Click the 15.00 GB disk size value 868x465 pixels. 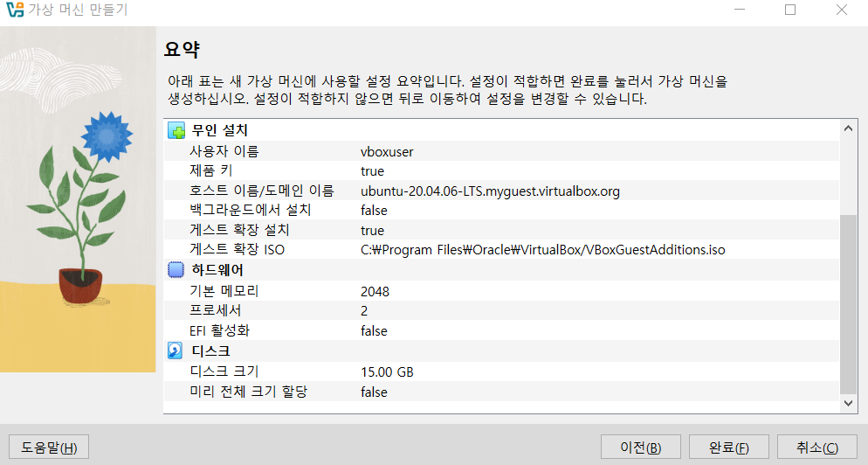pyautogui.click(x=387, y=371)
